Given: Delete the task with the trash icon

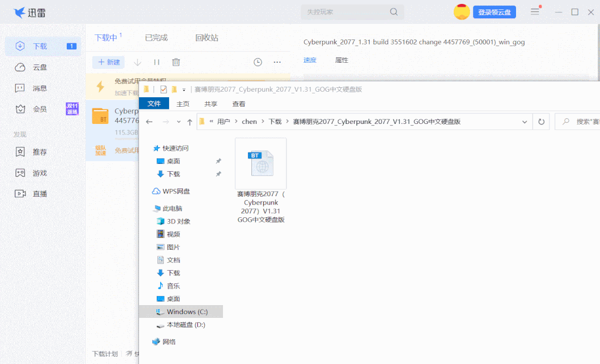Looking at the screenshot, I should [176, 62].
